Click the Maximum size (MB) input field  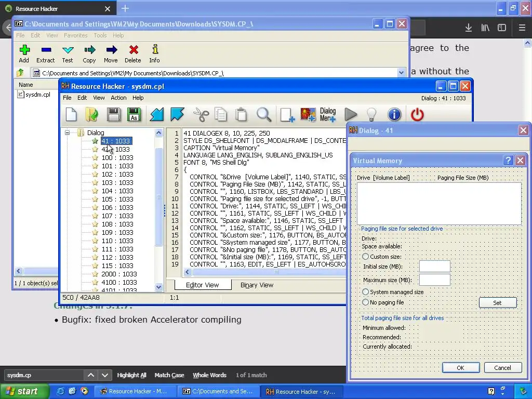coord(435,280)
